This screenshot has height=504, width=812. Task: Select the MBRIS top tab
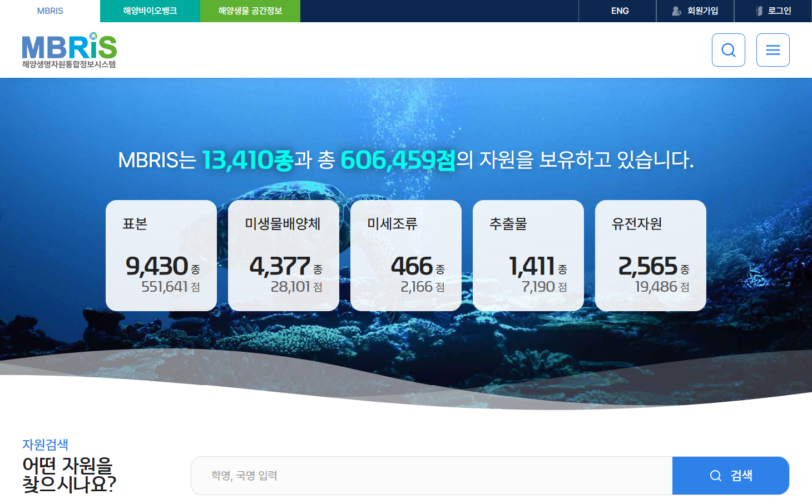[50, 11]
